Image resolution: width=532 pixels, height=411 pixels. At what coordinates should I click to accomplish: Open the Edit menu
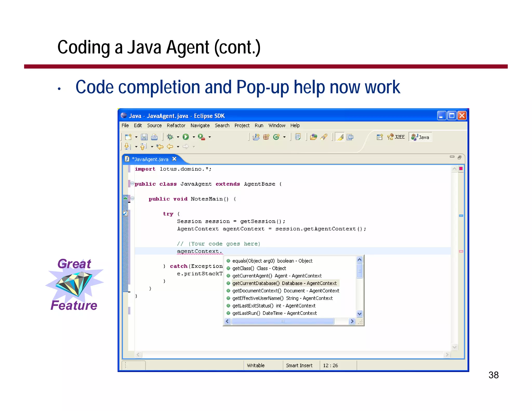pyautogui.click(x=138, y=125)
